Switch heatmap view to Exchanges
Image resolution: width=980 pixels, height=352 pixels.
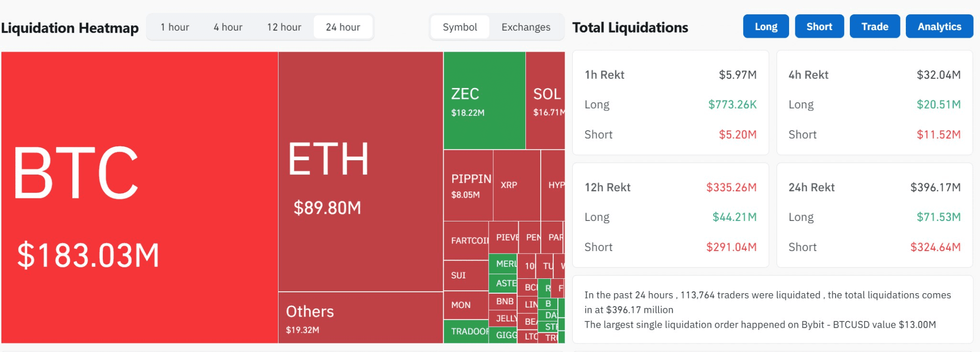526,27
